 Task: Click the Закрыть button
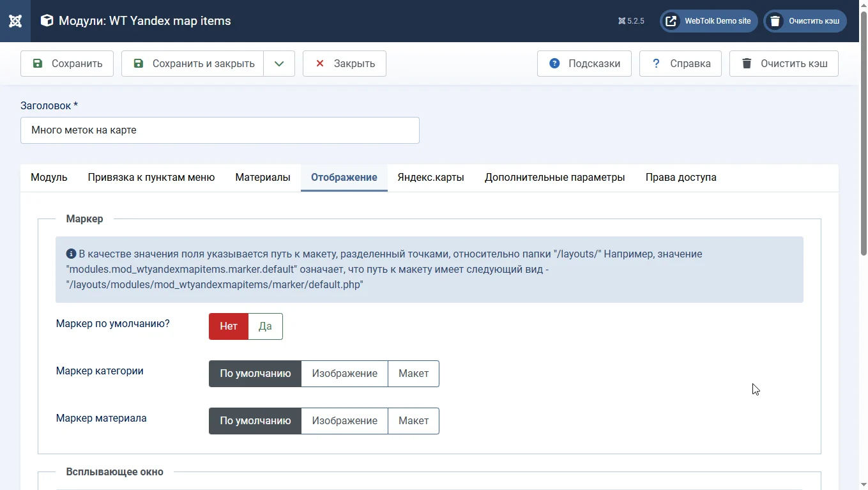click(344, 63)
